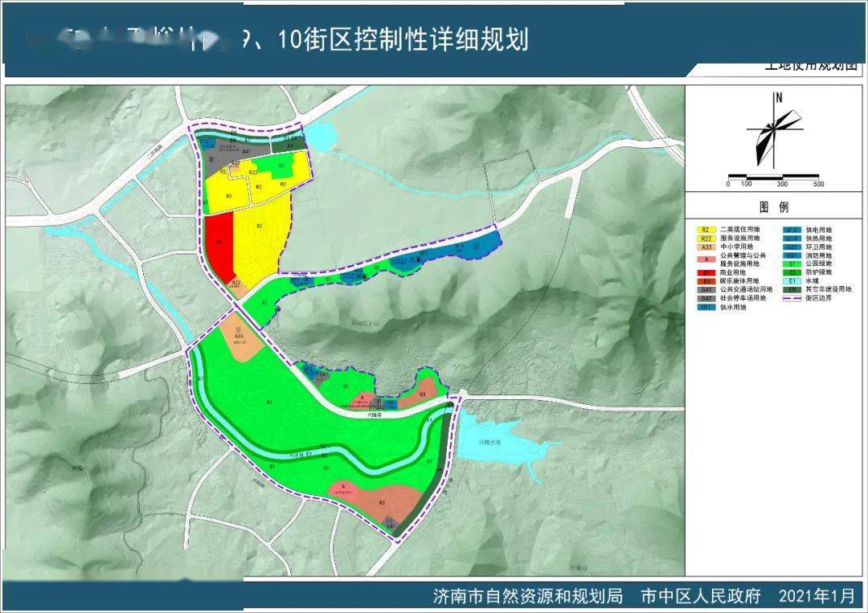Click the 0–500 map scale bar
This screenshot has height=613, width=868.
(772, 177)
